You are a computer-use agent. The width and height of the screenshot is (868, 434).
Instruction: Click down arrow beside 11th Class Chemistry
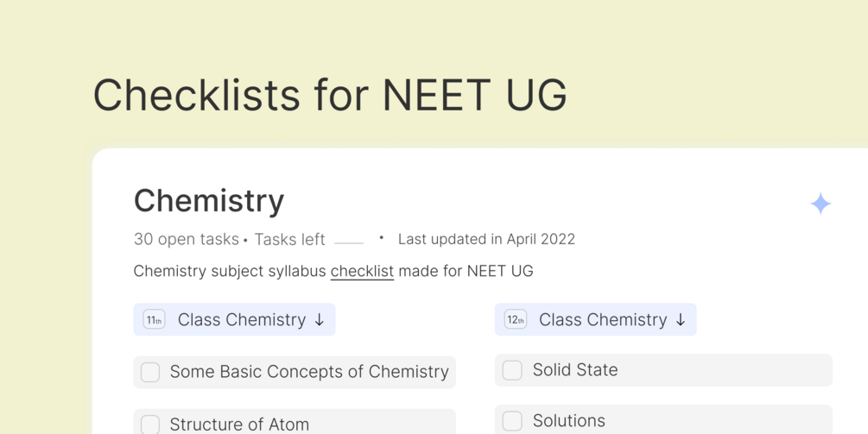[320, 320]
